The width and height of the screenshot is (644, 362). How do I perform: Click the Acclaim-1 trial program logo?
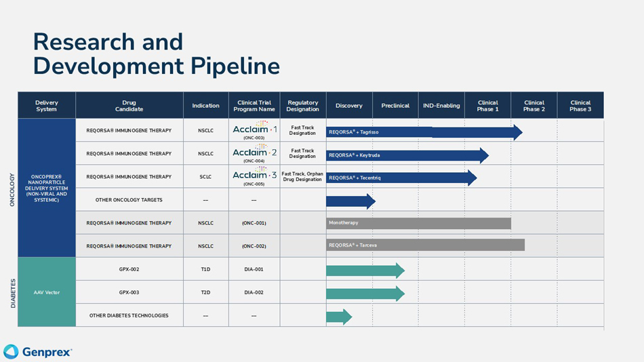(x=254, y=129)
